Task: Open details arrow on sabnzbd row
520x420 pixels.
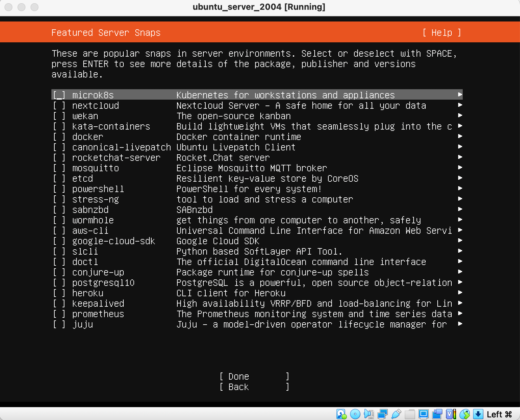Action: pyautogui.click(x=460, y=209)
